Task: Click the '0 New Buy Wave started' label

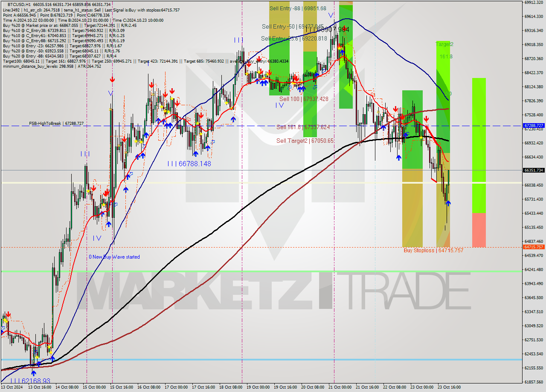Action: (114, 257)
